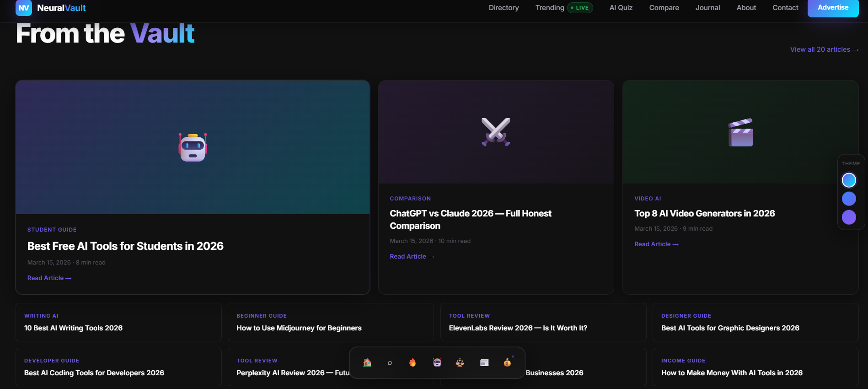868x389 pixels.
Task: Choose the cyan-blue theme swatch
Action: coord(849,180)
